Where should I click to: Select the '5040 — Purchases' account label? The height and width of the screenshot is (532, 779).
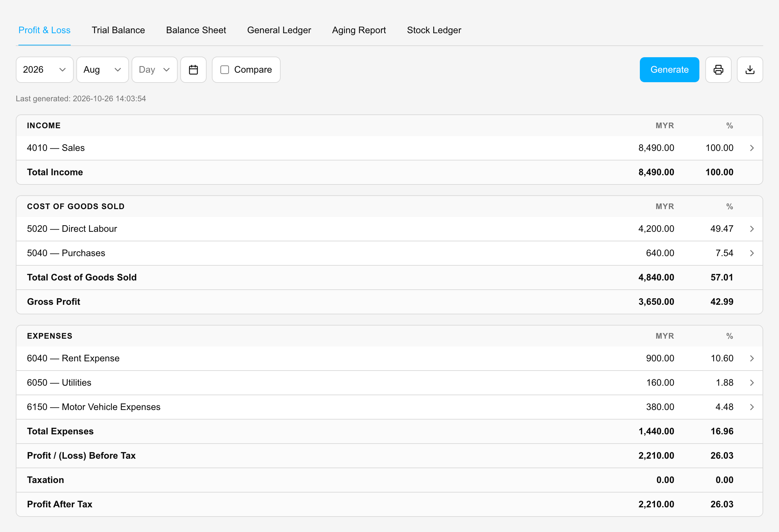point(66,253)
